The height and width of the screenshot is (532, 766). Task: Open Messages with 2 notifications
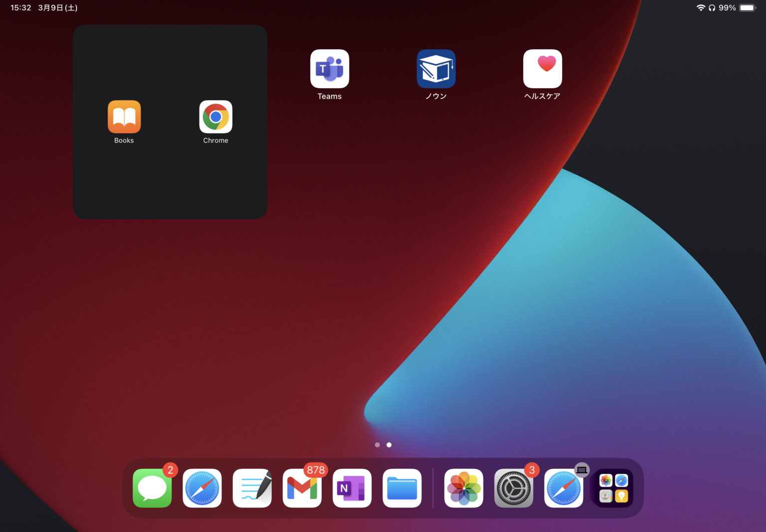point(152,488)
